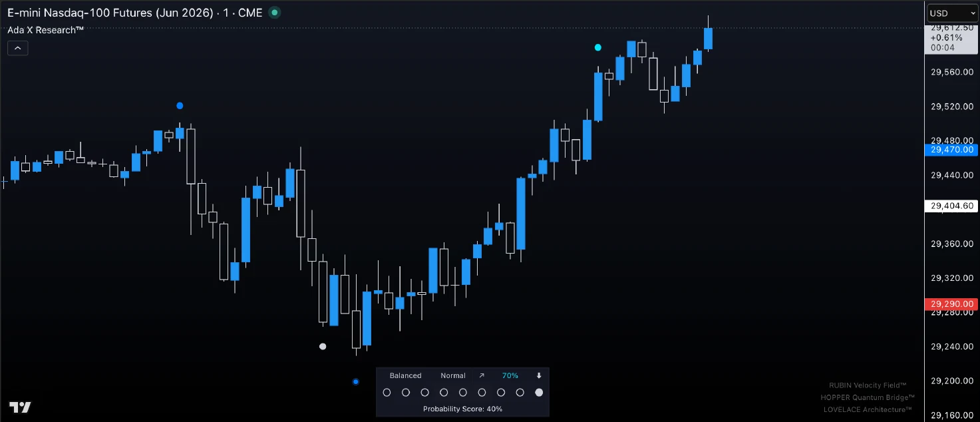Click the red 29,290.00 price label

951,304
